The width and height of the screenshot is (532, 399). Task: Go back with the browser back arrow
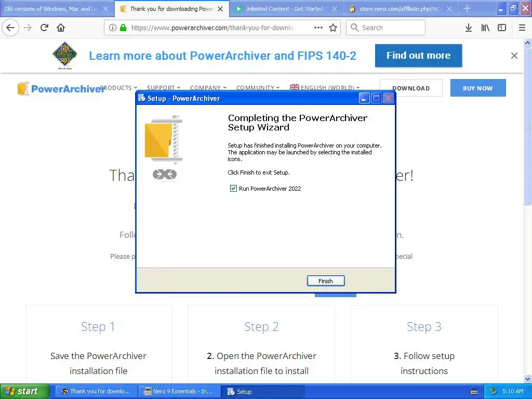[x=10, y=28]
